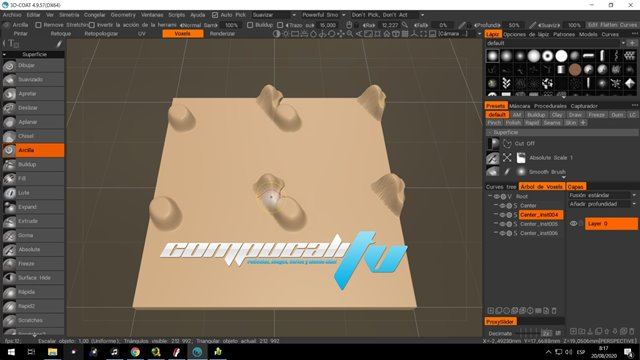Enable the Buildup checkbox
This screenshot has height=360, width=640.
point(250,25)
